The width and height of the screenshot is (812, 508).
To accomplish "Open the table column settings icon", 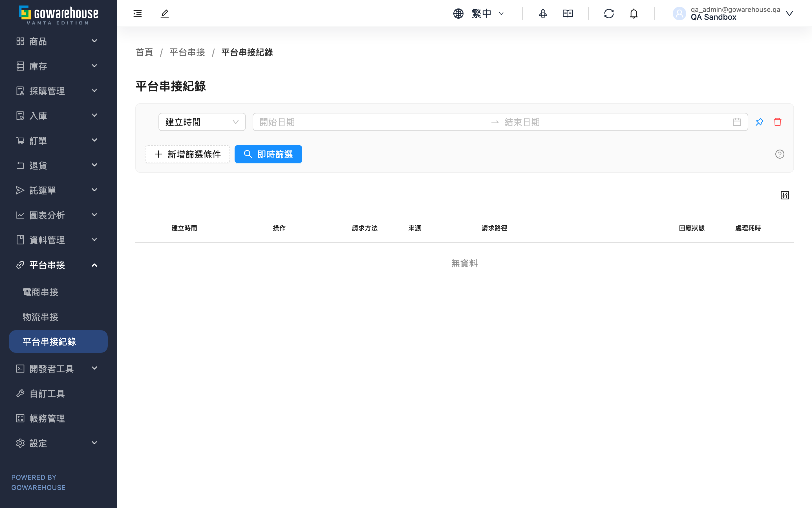I will click(785, 195).
